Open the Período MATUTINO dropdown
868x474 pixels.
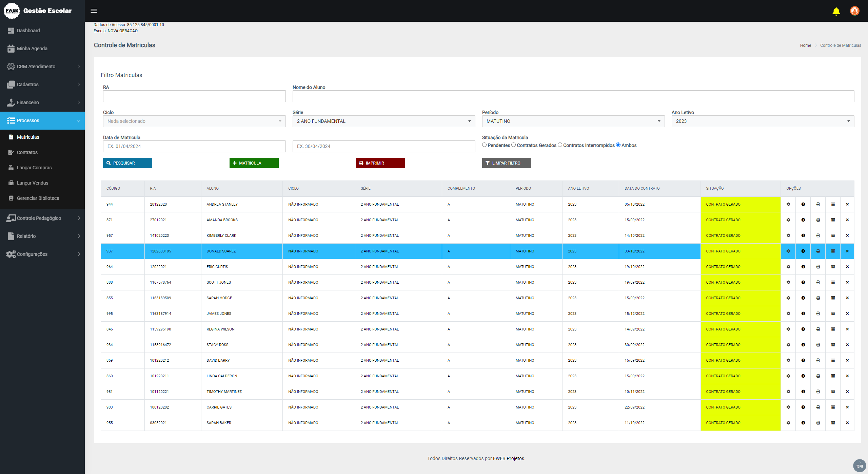pos(573,121)
